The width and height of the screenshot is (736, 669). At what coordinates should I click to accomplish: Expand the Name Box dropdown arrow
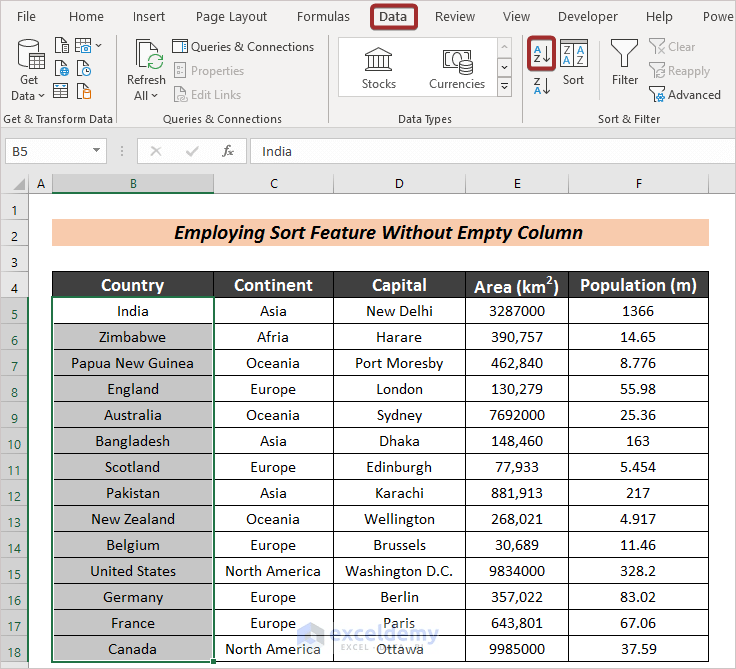[96, 151]
